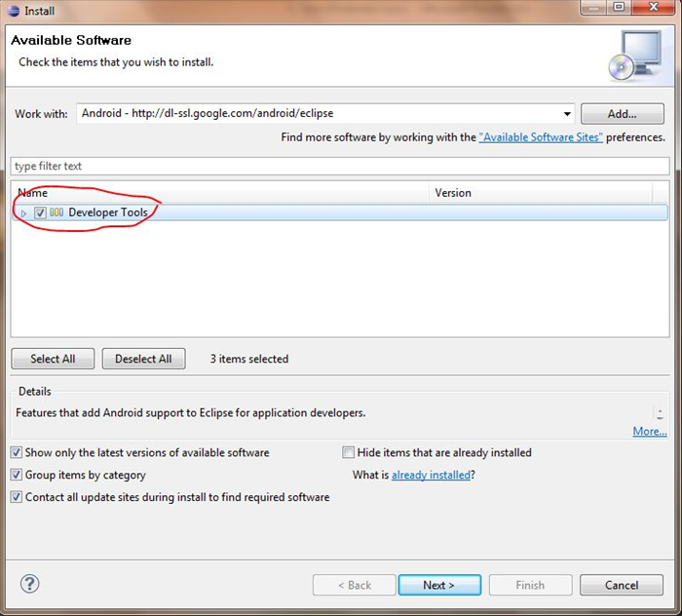This screenshot has height=616, width=682.
Task: Enable Hide items that are already installed
Action: 348,452
